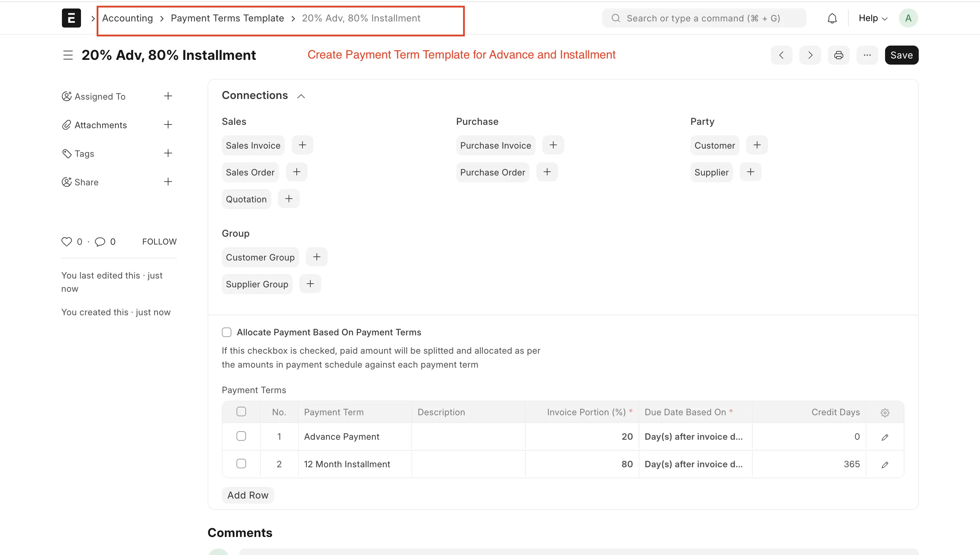Viewport: 980px width, 555px height.
Task: Click Due Date Based On for 12 Month Installment
Action: (x=696, y=464)
